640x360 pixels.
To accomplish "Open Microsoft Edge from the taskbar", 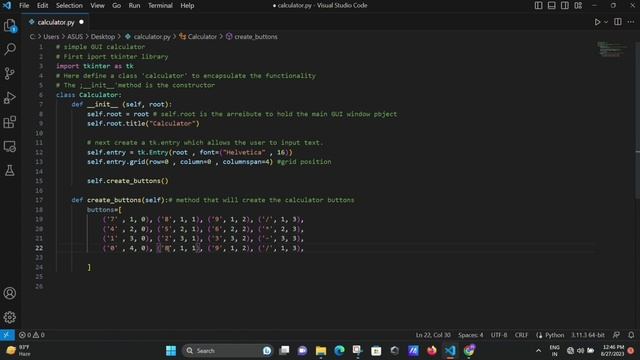I will 339,351.
